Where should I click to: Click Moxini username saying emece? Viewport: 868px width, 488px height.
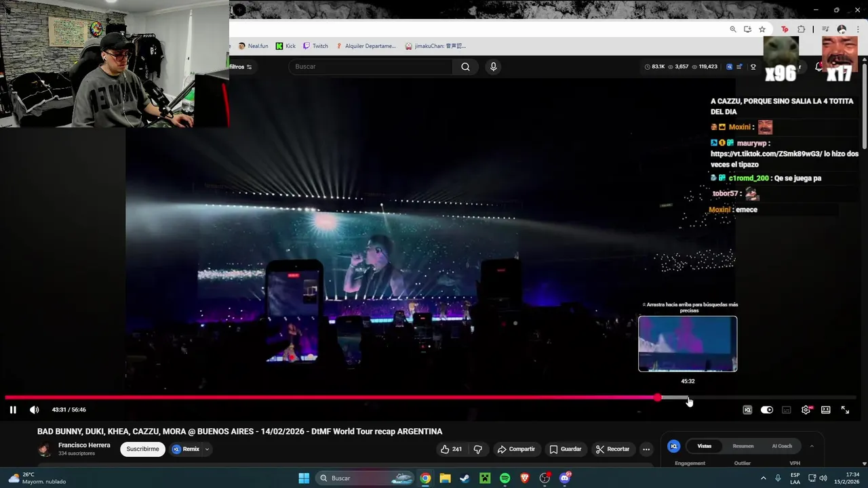(x=719, y=209)
